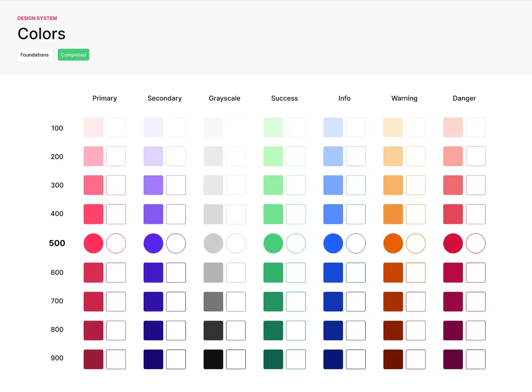Choose the filled Grayscale 900 black swatch
The image size is (532, 392).
coord(214,359)
